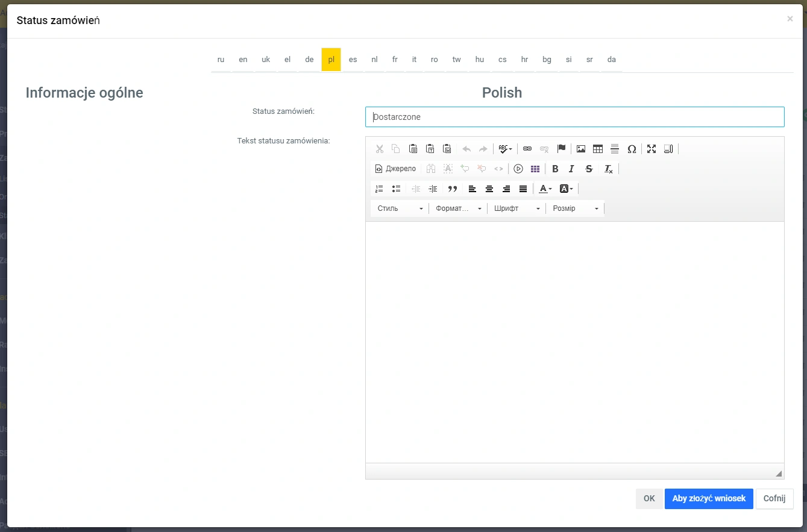Insert a table in the editor
Viewport: 807px width, 532px height.
[x=598, y=149]
